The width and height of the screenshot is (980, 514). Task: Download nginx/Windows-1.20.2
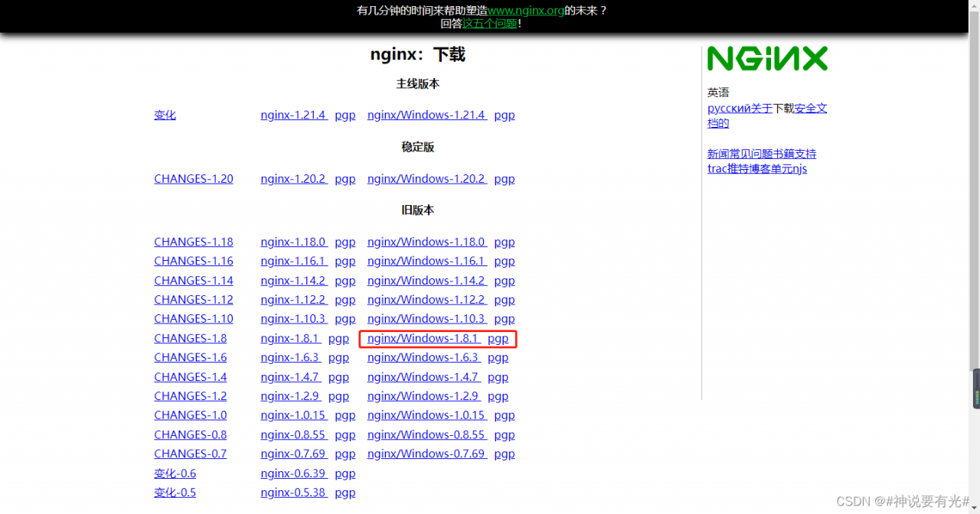click(427, 178)
